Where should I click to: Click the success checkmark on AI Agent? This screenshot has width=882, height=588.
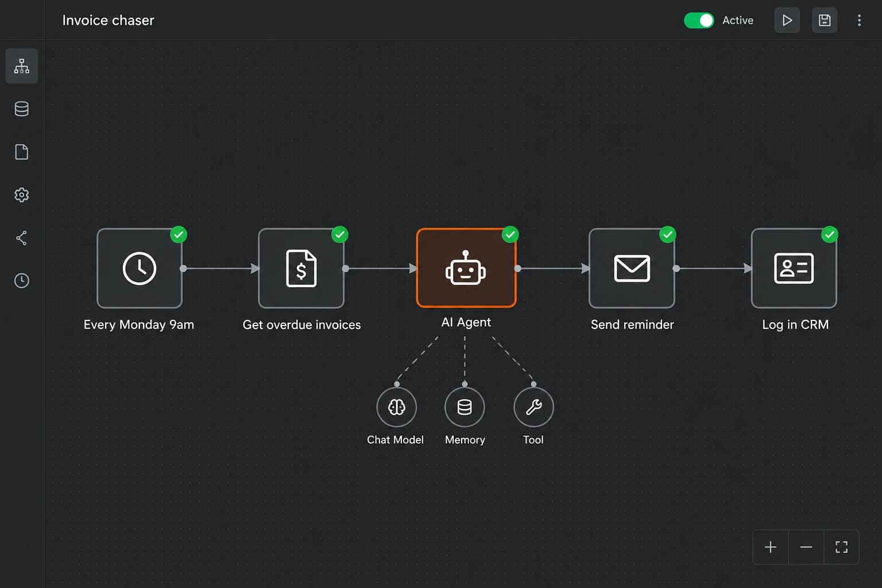pyautogui.click(x=510, y=234)
